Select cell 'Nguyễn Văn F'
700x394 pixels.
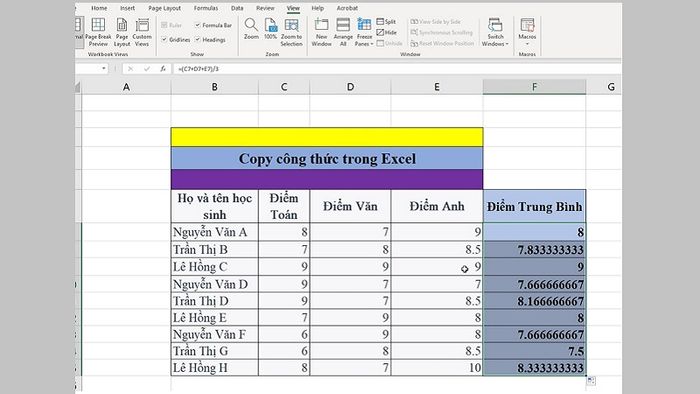tap(214, 335)
